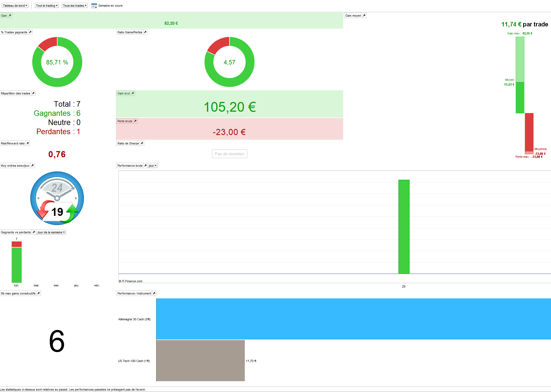This screenshot has width=551, height=392.
Task: Click the Risk/Reward ratio wrench icon
Action: pyautogui.click(x=28, y=143)
